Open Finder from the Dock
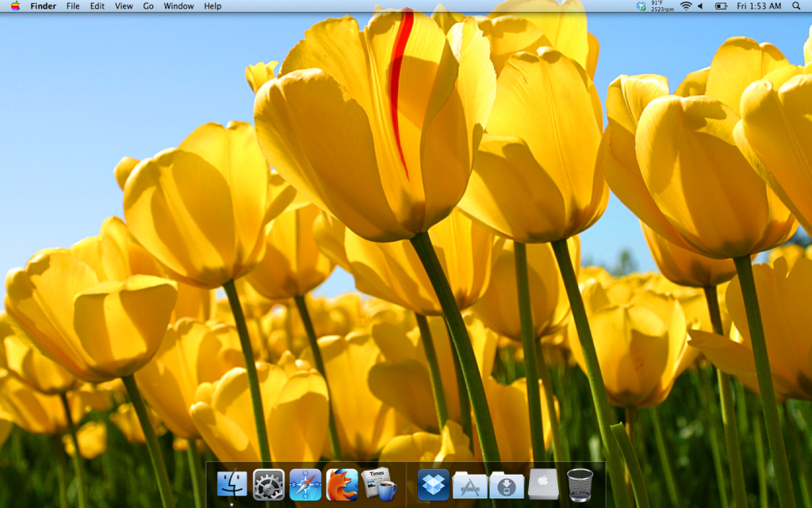 [x=232, y=484]
